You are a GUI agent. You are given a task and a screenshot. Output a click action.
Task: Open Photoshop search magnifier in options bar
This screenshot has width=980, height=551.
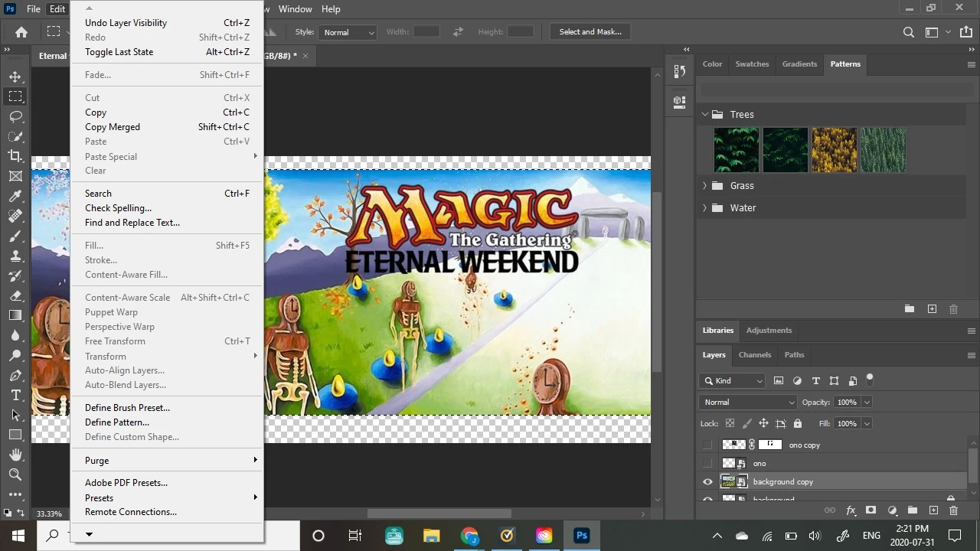(x=909, y=32)
